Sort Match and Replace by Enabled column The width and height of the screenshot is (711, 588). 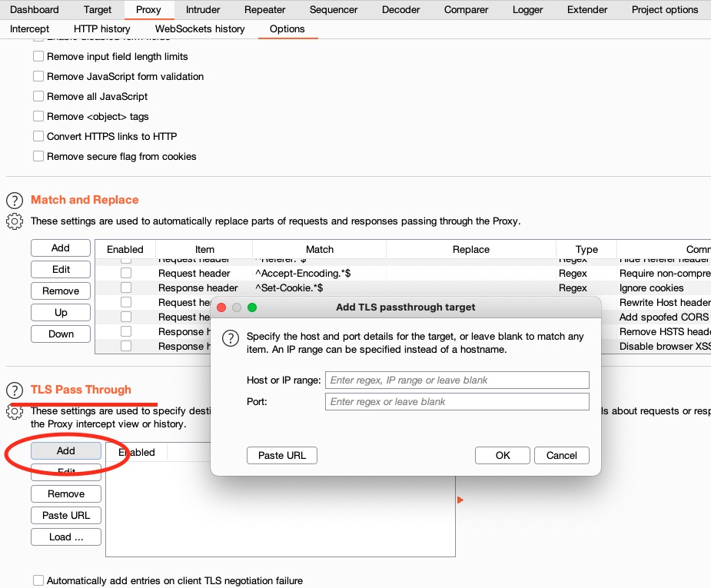click(125, 249)
